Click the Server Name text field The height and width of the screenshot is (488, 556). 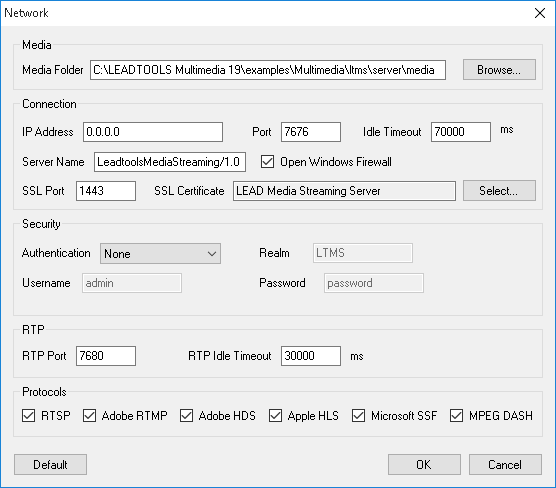(x=170, y=162)
